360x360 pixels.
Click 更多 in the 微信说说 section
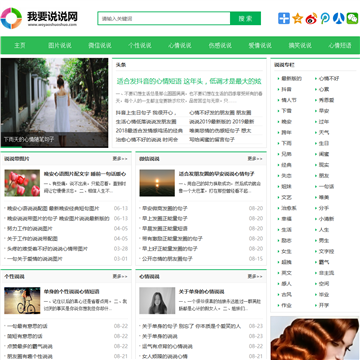[255, 159]
